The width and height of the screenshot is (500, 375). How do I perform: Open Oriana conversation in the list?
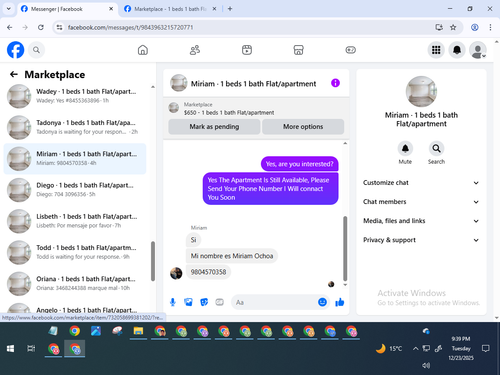[75, 284]
